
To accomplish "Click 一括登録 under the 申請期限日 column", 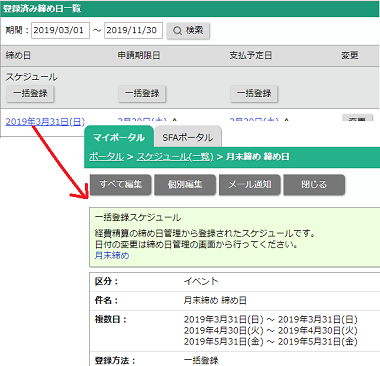I will click(x=142, y=93).
